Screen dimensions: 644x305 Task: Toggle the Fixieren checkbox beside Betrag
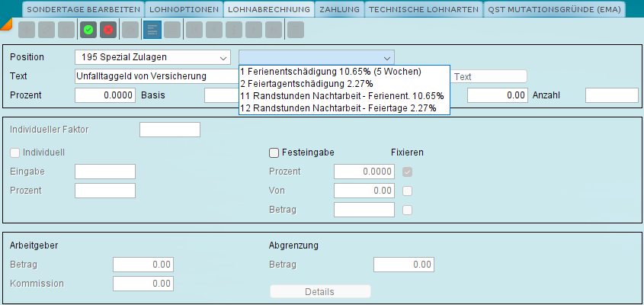(x=408, y=210)
